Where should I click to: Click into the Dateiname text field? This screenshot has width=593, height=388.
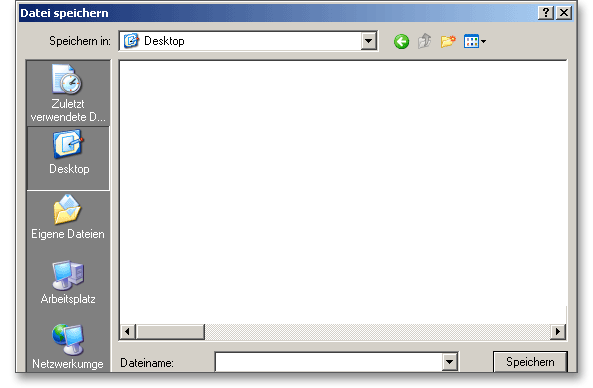[x=329, y=362]
